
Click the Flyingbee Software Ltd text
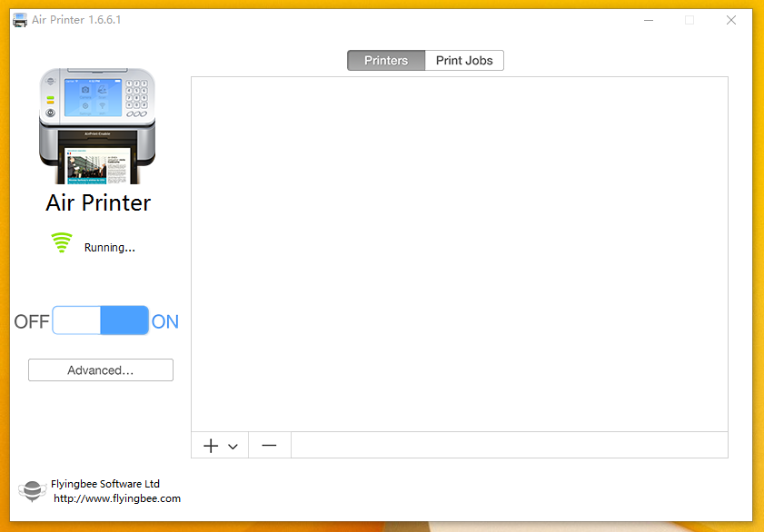point(105,484)
